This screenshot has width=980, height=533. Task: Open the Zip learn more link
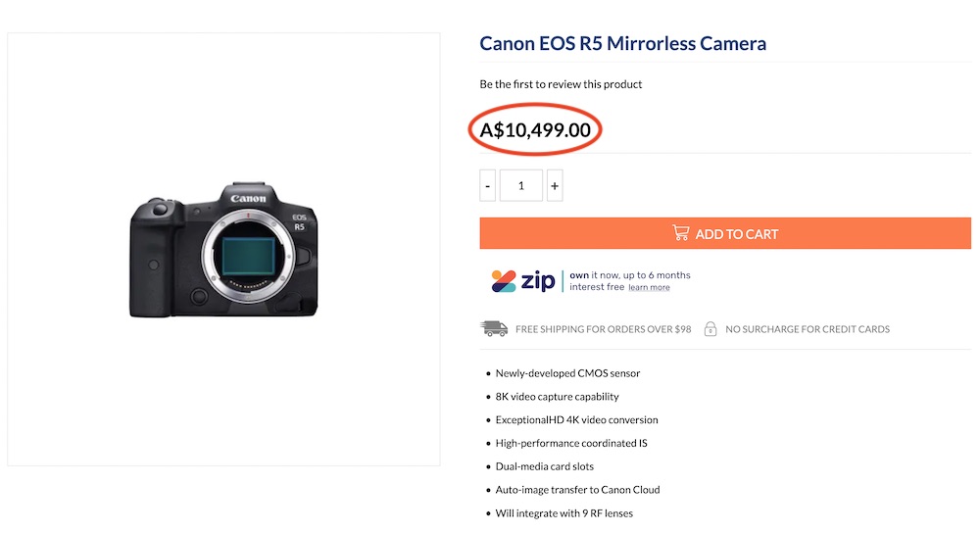[649, 287]
